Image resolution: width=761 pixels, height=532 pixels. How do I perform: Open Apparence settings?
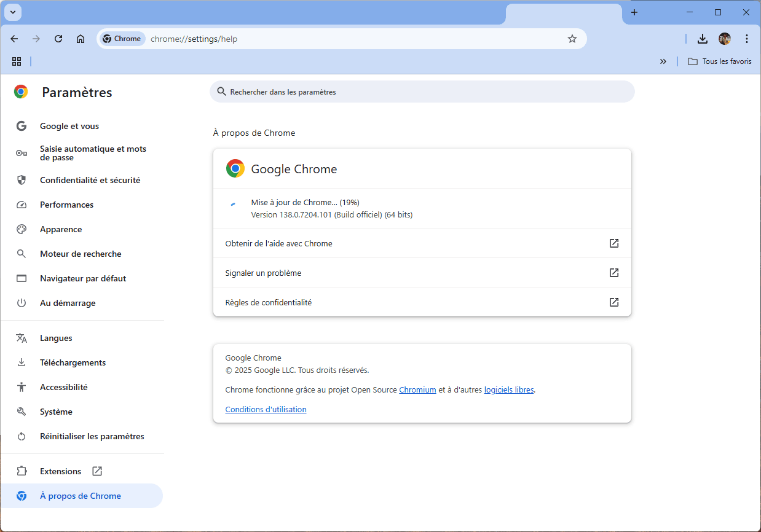(x=82, y=229)
